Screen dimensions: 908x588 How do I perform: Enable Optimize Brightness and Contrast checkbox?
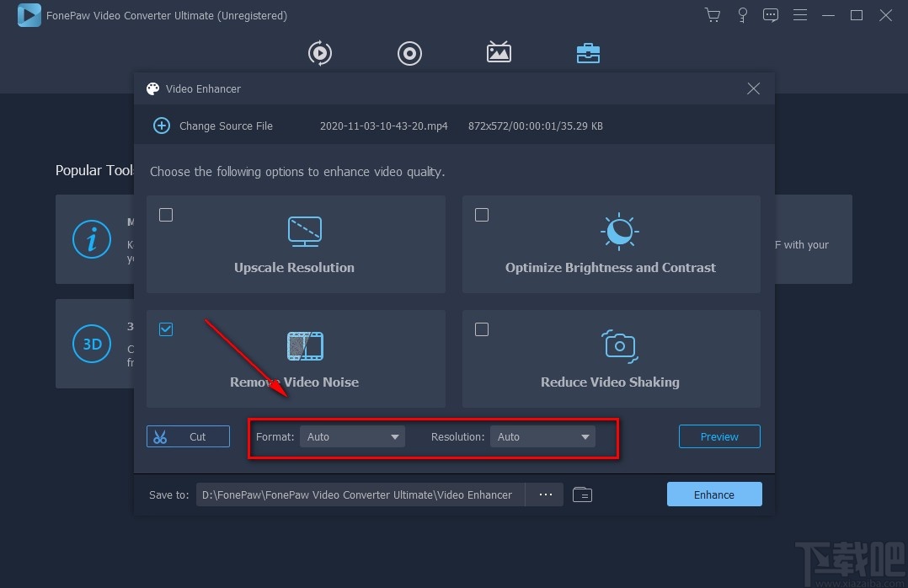[482, 215]
